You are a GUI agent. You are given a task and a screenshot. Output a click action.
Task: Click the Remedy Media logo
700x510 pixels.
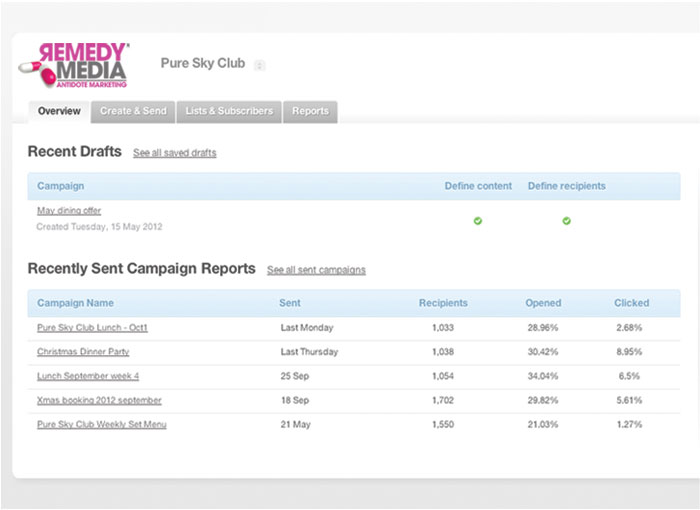tap(74, 65)
